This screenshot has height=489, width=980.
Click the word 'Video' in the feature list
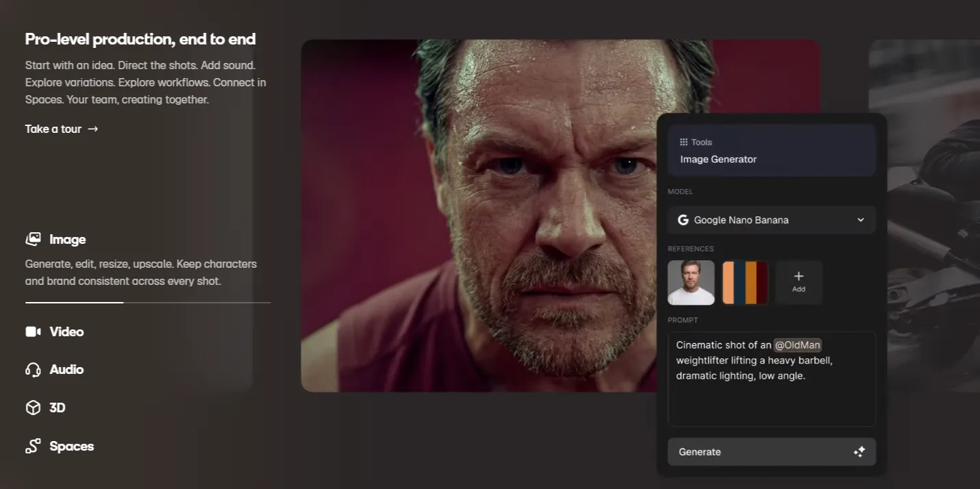66,331
